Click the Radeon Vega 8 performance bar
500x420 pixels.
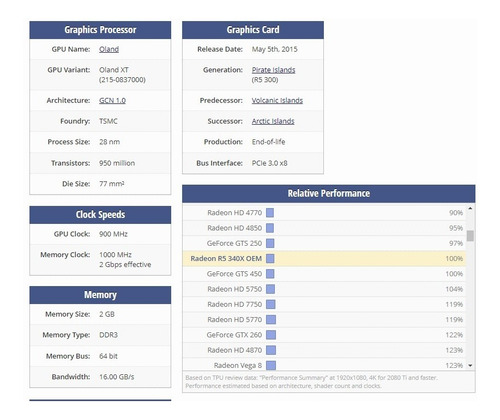(x=271, y=366)
